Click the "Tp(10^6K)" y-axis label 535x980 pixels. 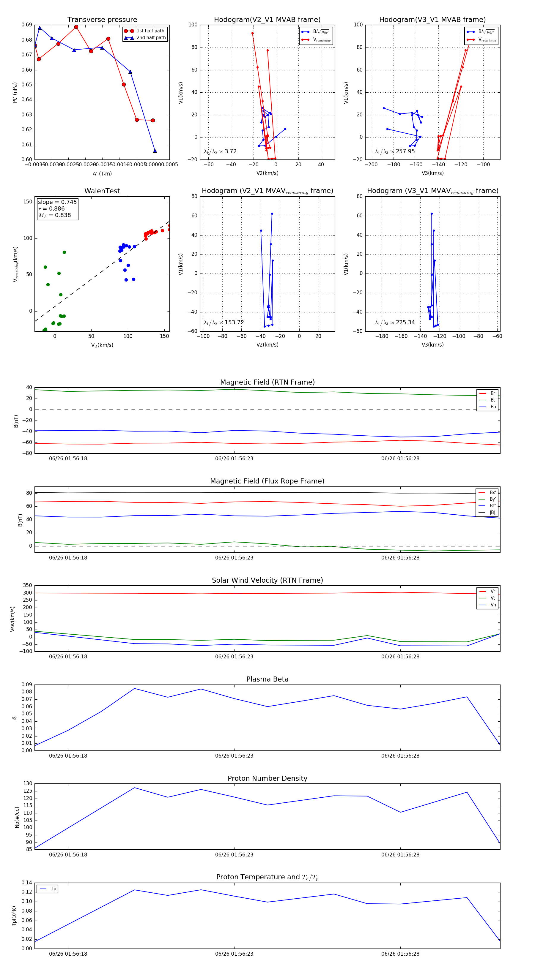(x=14, y=916)
